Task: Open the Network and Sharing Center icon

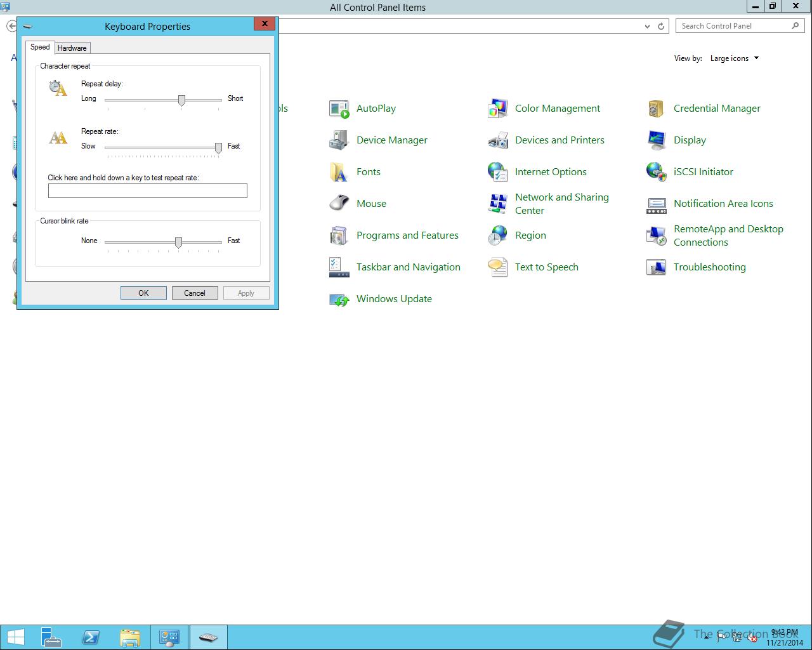Action: 498,204
